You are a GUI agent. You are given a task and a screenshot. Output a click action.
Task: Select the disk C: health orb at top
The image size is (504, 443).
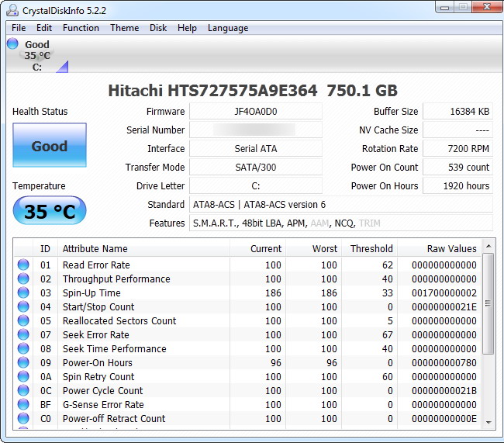[13, 44]
